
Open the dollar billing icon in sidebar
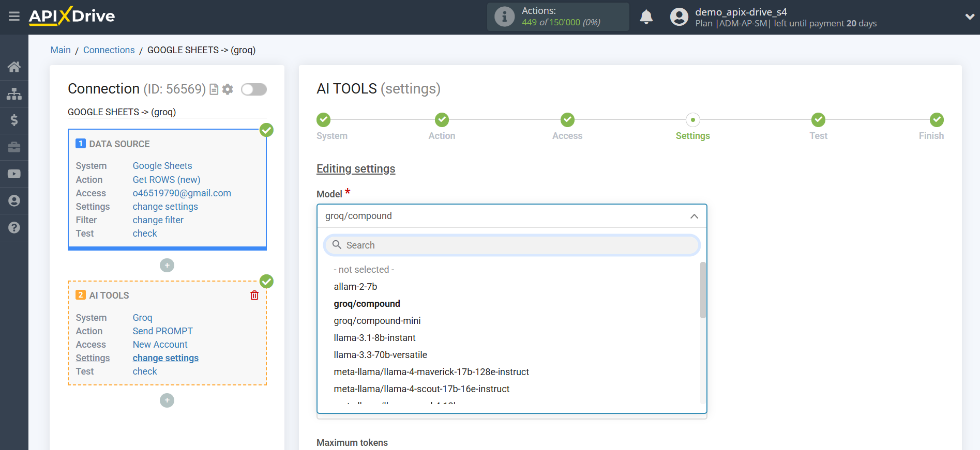14,120
